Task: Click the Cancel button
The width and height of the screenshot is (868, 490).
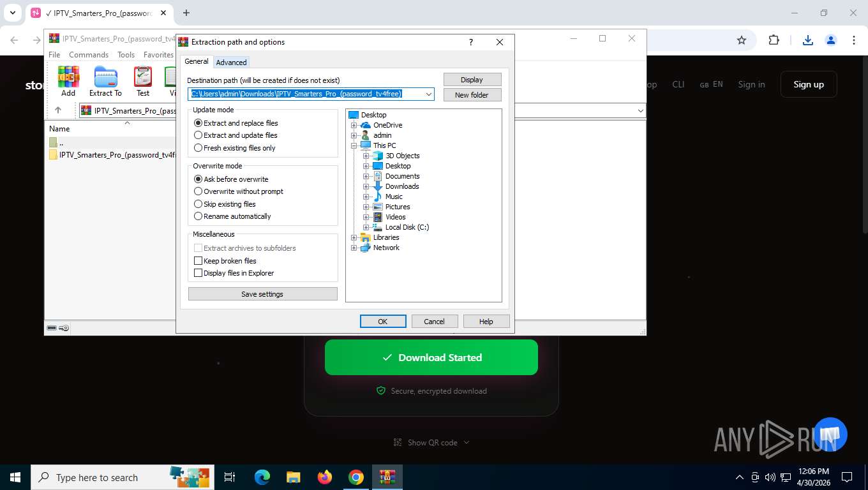Action: tap(435, 322)
